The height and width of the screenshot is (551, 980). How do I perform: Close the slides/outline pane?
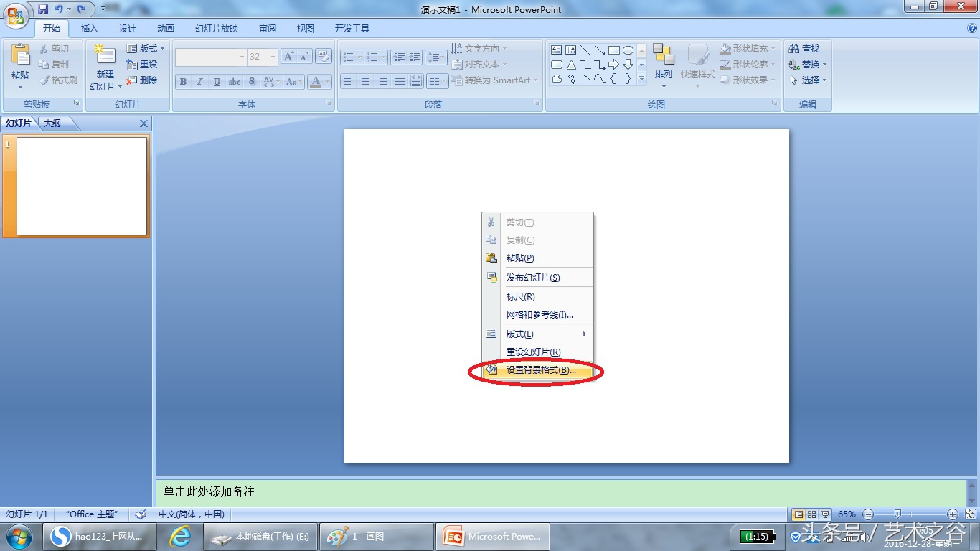pyautogui.click(x=143, y=123)
